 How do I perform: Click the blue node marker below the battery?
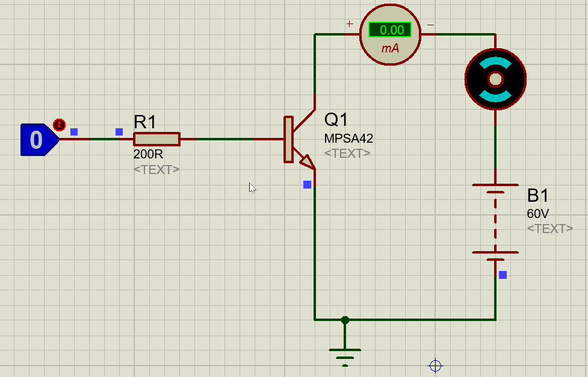501,275
